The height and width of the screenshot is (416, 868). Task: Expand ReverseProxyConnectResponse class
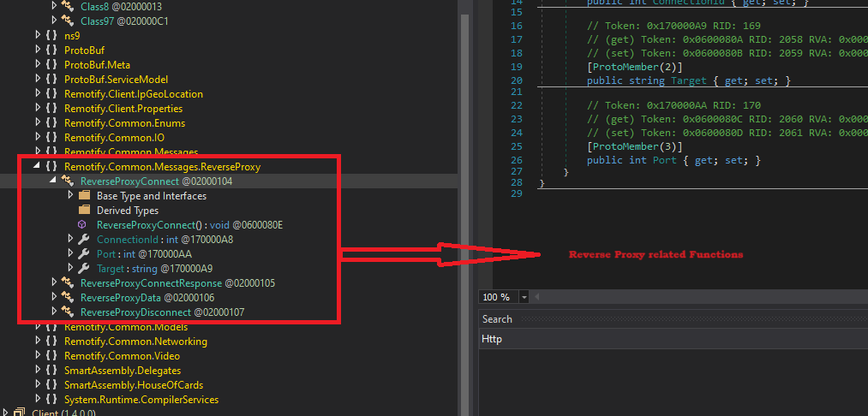(54, 282)
